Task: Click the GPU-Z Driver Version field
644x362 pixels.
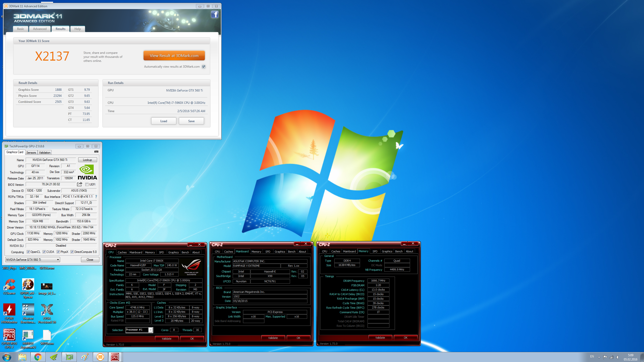Action: pos(61,227)
